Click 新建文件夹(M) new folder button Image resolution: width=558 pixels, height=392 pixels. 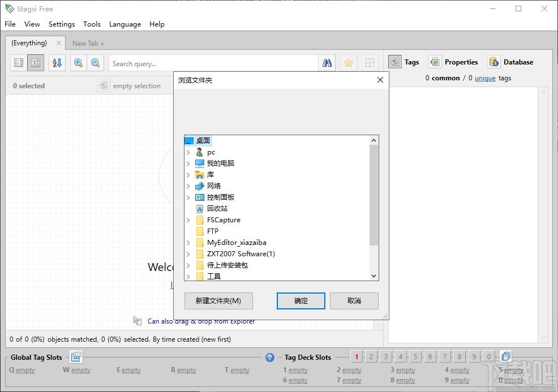(x=218, y=301)
